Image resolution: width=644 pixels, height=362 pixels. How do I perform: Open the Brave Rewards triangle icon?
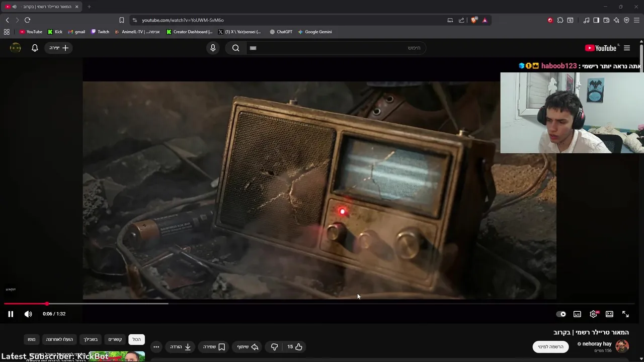pyautogui.click(x=485, y=20)
